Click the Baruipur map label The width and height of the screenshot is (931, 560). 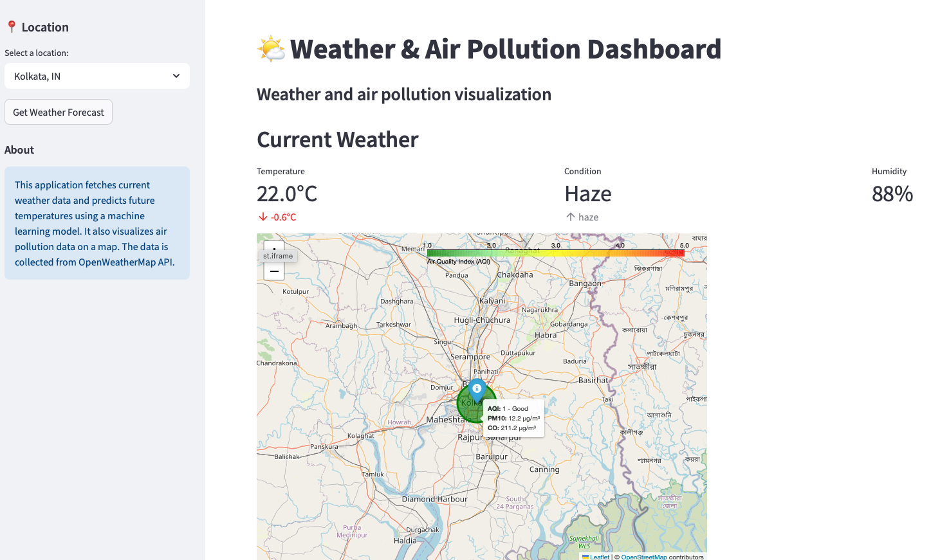click(492, 456)
